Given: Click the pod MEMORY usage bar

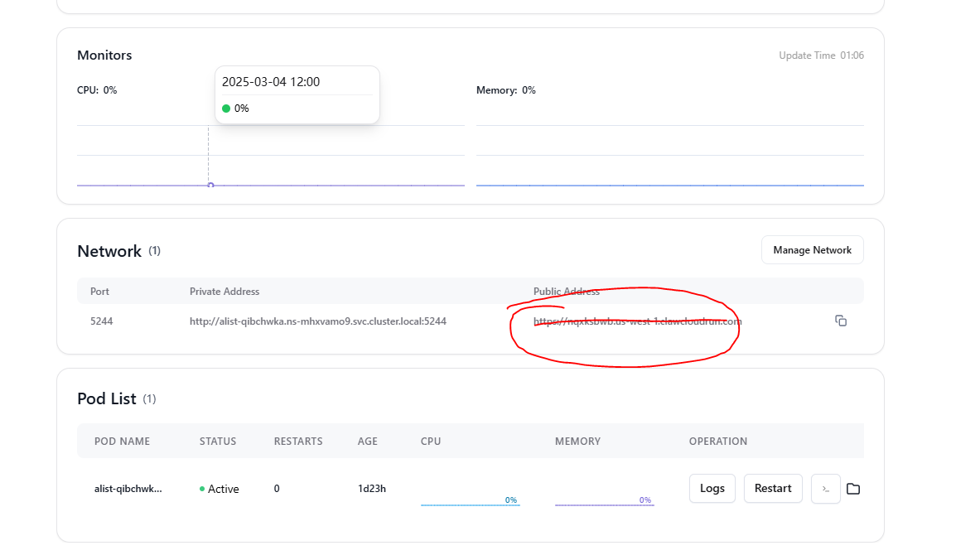Looking at the screenshot, I should tap(604, 503).
